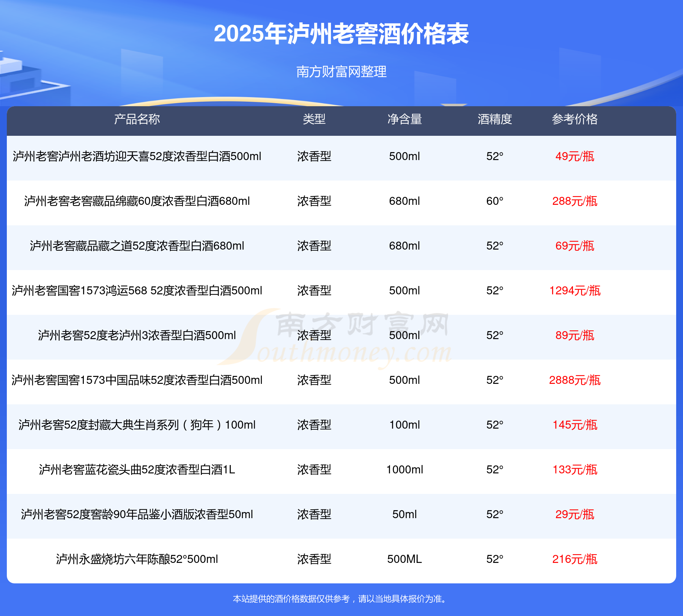The width and height of the screenshot is (683, 616).
Task: Click the "50ml" net content cell, 29元/瓶 row
Action: [404, 514]
